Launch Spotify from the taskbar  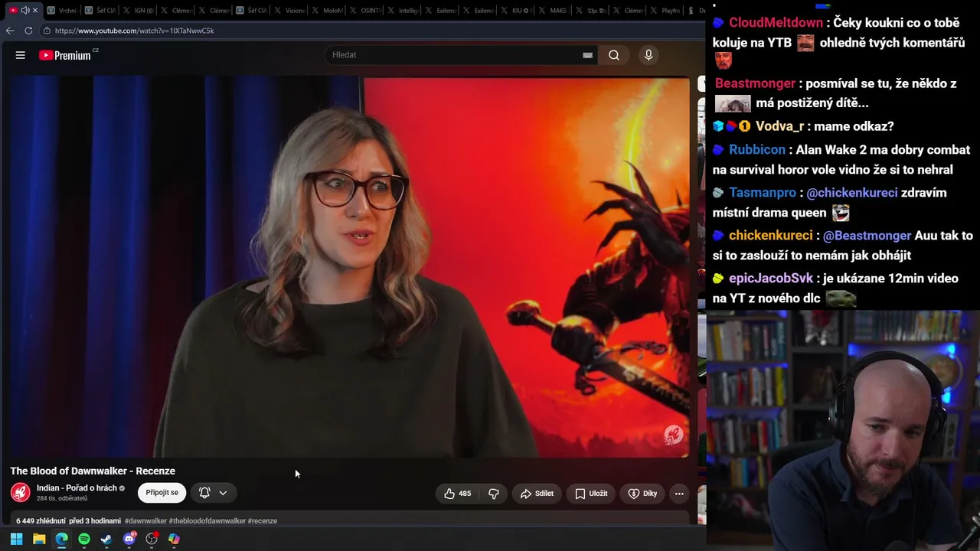point(84,539)
